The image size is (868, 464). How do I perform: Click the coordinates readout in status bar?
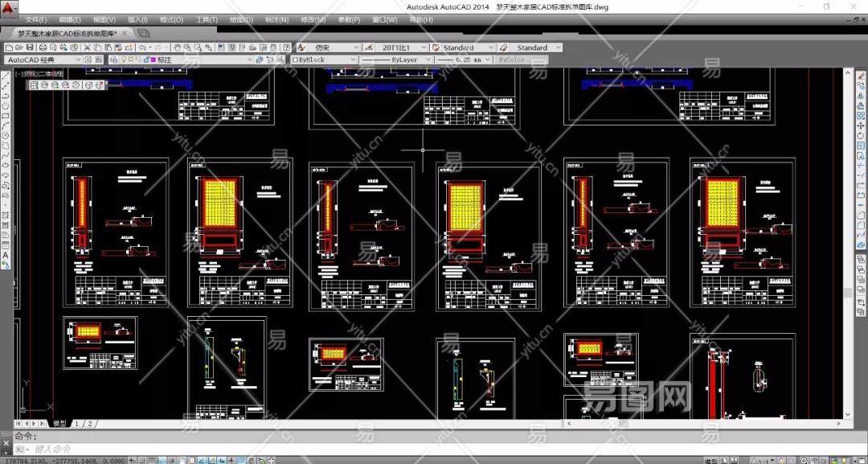pos(63,460)
